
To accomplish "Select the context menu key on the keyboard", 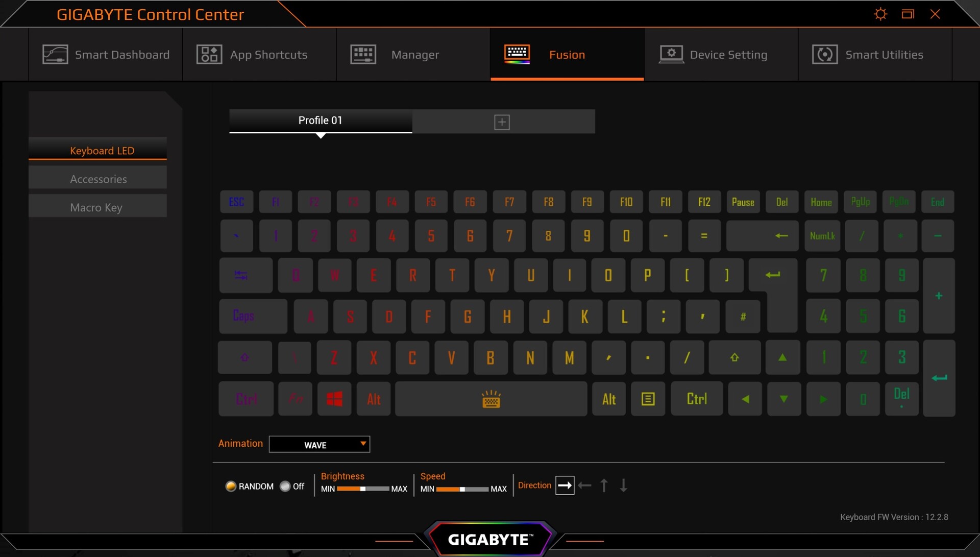I will coord(648,399).
